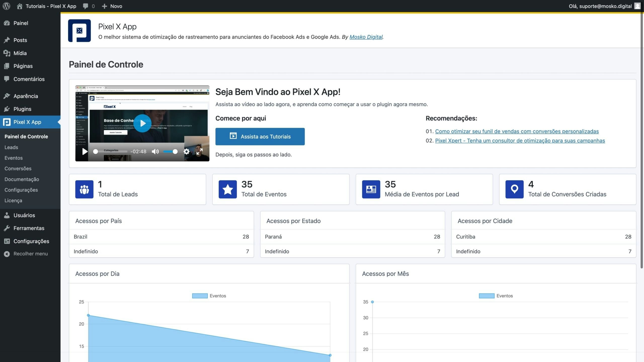Play the video with center play button
This screenshot has width=644, height=362.
pyautogui.click(x=142, y=123)
